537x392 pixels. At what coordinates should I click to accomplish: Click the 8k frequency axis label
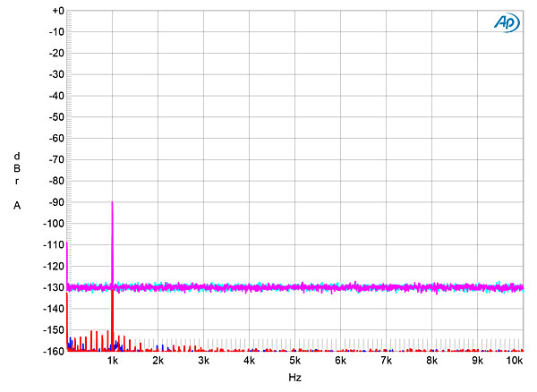click(x=432, y=361)
